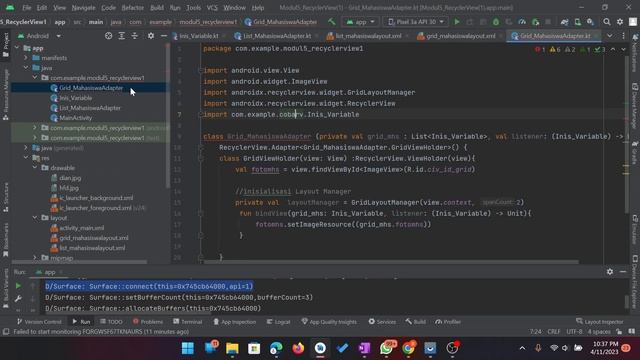Open File Explorer from taskbar

[x=232, y=348]
